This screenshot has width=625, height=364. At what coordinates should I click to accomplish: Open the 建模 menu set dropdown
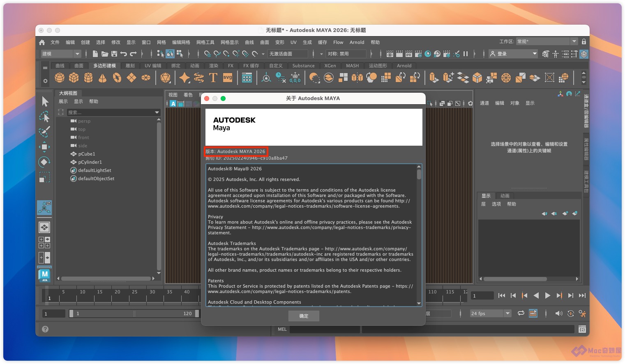click(x=61, y=54)
